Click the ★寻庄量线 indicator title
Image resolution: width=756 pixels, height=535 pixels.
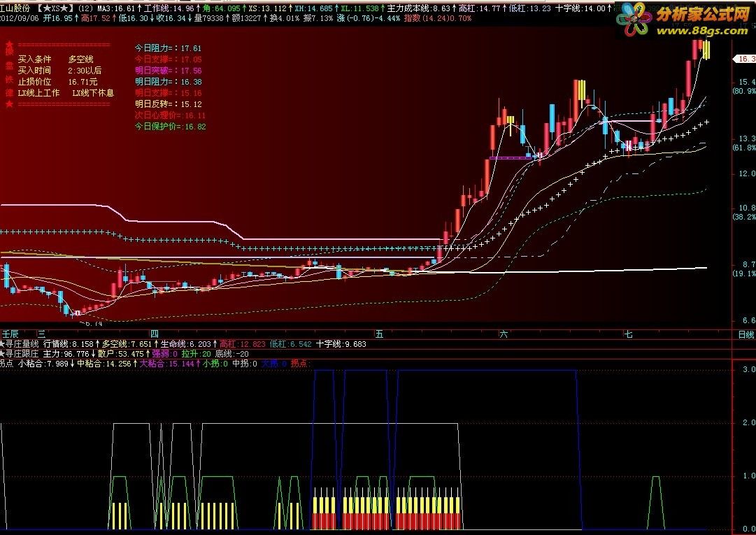pos(20,344)
